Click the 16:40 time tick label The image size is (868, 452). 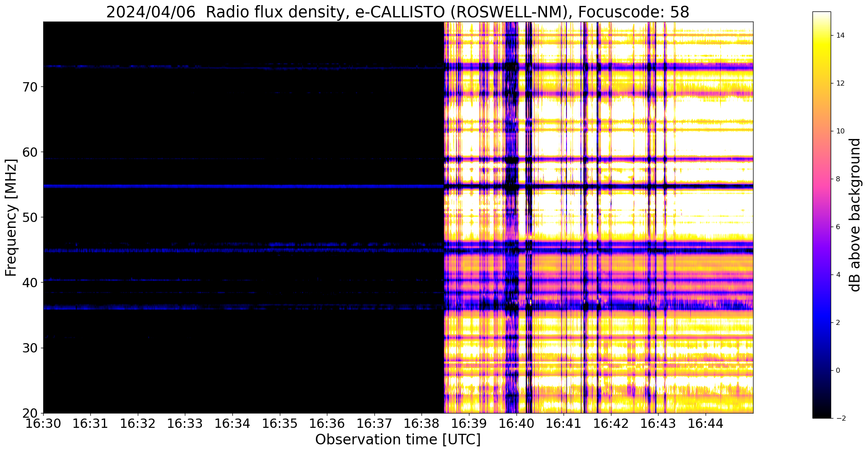click(516, 423)
